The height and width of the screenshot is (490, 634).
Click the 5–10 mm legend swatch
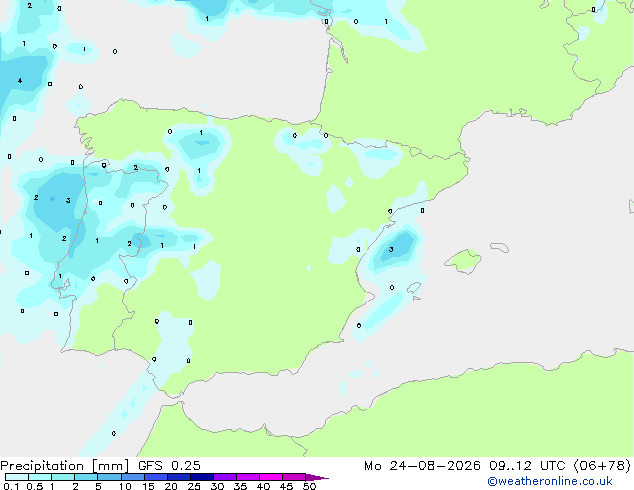[x=109, y=477]
